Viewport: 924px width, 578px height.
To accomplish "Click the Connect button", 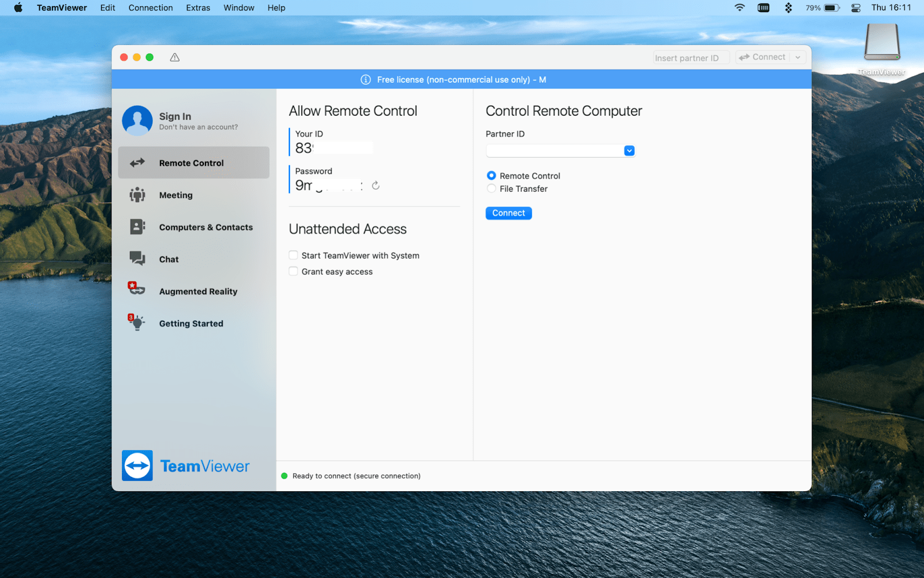I will (508, 213).
